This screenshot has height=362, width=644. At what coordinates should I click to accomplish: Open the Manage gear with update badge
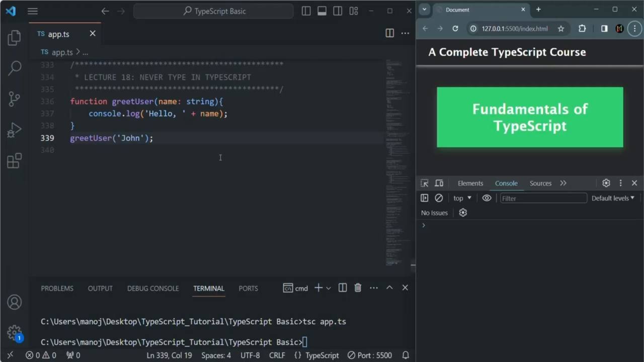15,333
